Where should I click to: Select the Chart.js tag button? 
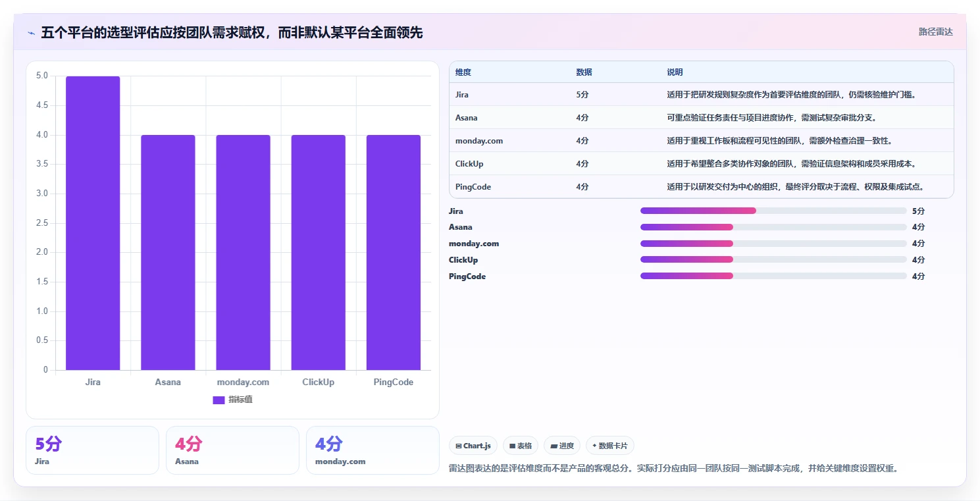pyautogui.click(x=473, y=446)
